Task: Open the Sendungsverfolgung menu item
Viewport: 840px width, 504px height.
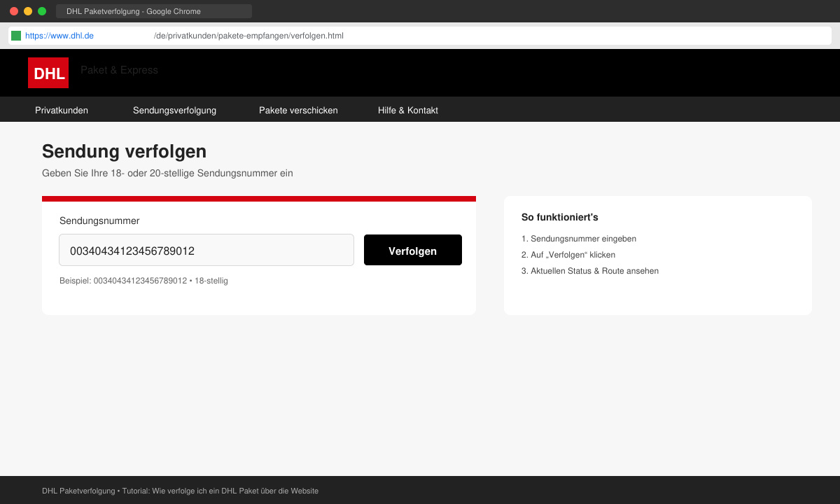Action: point(174,110)
